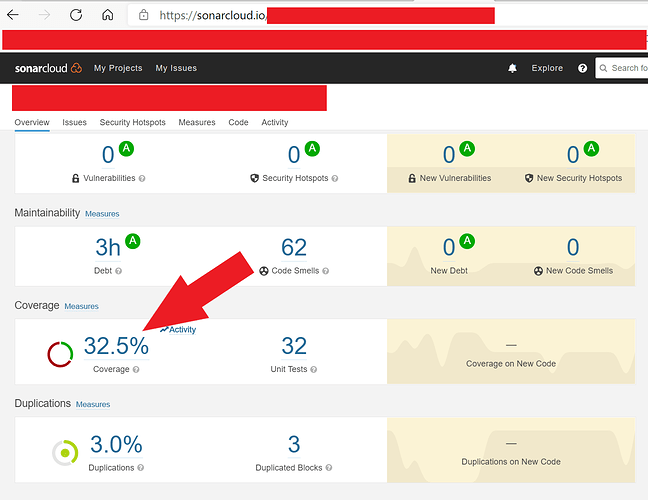648x500 pixels.
Task: Open the 0 Security Hotspots count link
Action: click(x=294, y=155)
